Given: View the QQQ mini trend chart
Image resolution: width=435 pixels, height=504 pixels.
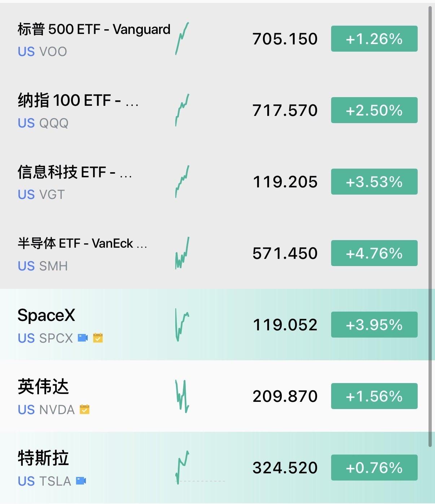Looking at the screenshot, I should [182, 110].
